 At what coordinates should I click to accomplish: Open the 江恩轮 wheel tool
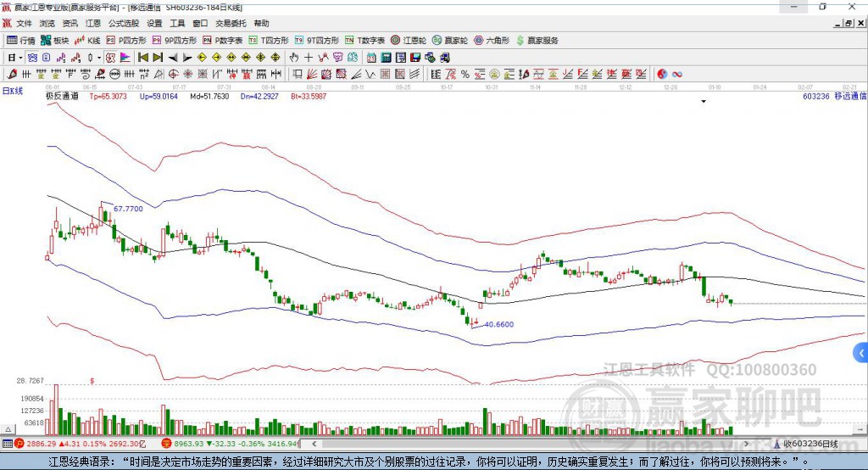click(x=409, y=41)
